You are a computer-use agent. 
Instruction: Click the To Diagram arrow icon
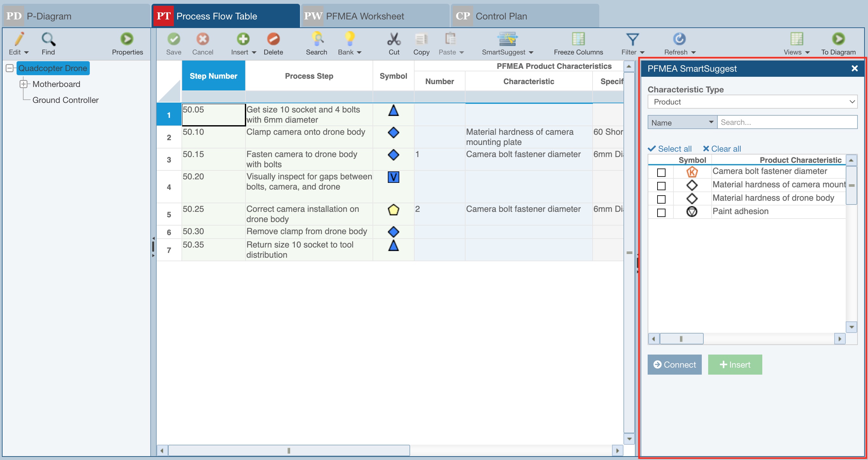coord(838,40)
